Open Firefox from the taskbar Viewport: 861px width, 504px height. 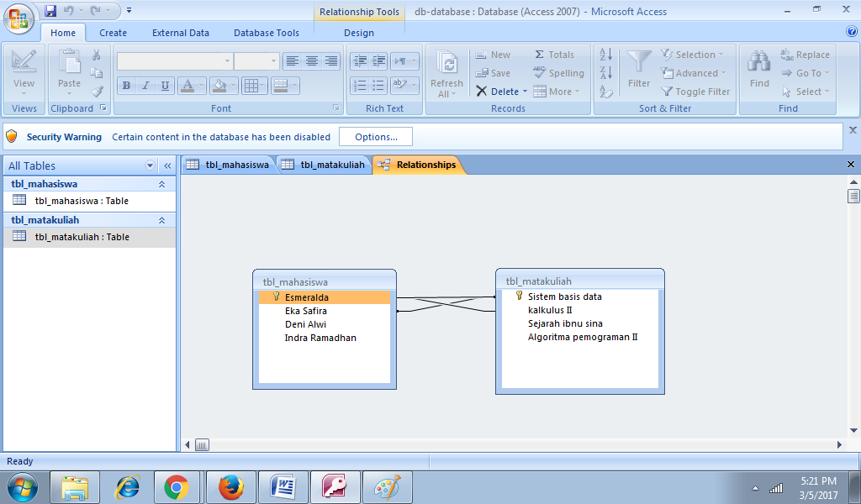coord(231,486)
